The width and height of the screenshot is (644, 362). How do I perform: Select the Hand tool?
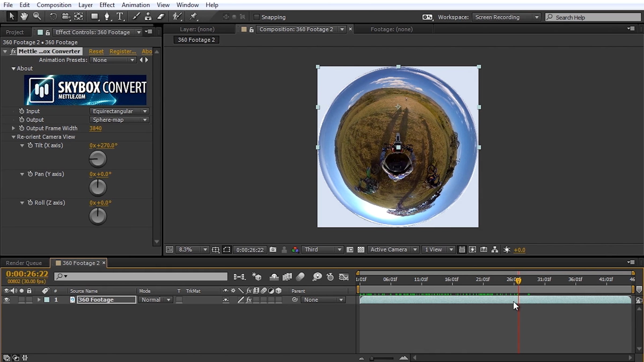click(24, 17)
